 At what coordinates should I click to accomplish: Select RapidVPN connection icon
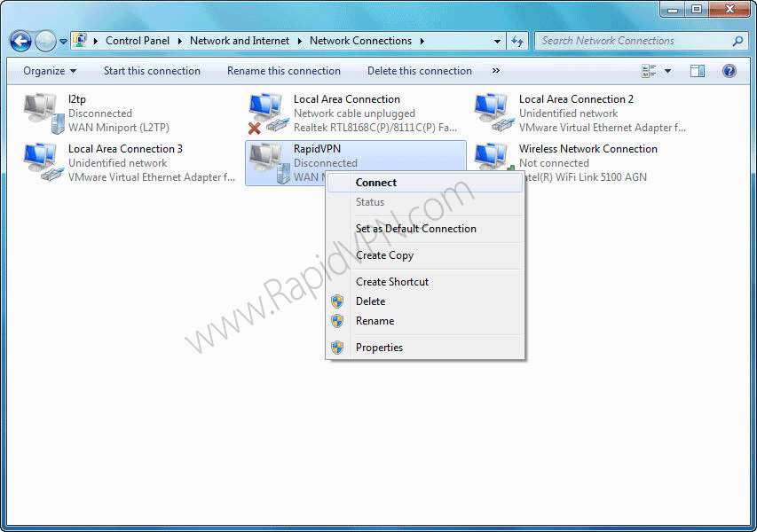269,163
